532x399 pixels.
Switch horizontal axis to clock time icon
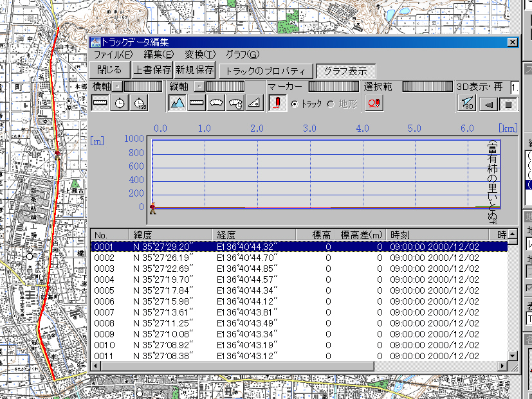click(x=120, y=103)
